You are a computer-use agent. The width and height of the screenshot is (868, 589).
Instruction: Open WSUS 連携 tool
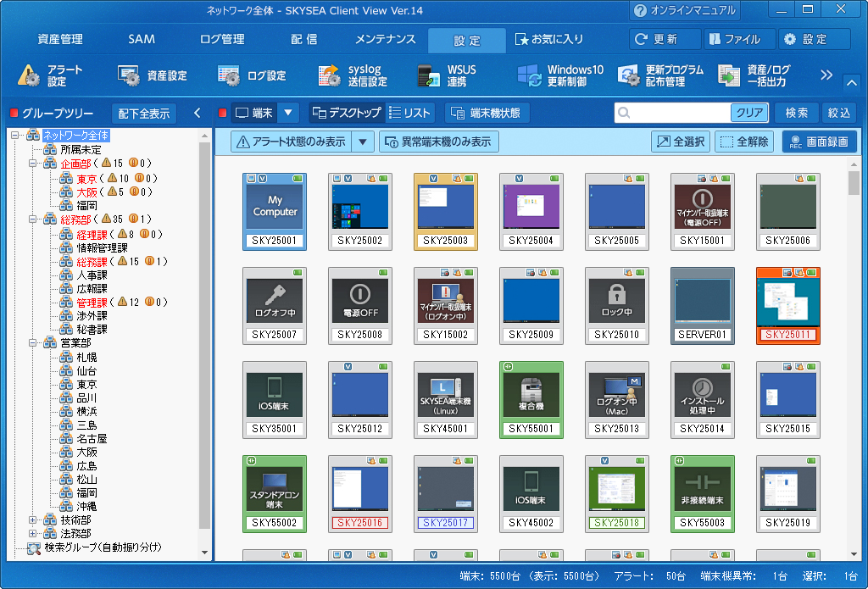click(x=447, y=75)
